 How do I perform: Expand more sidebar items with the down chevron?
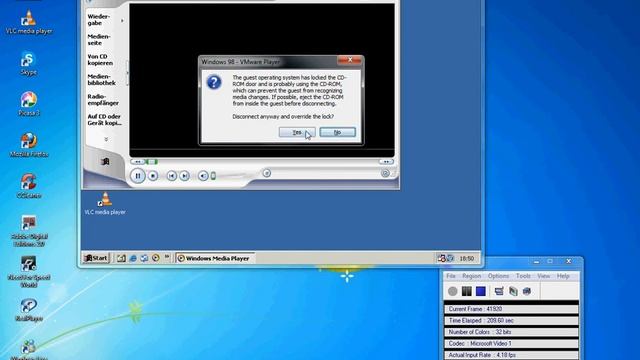coord(106,140)
